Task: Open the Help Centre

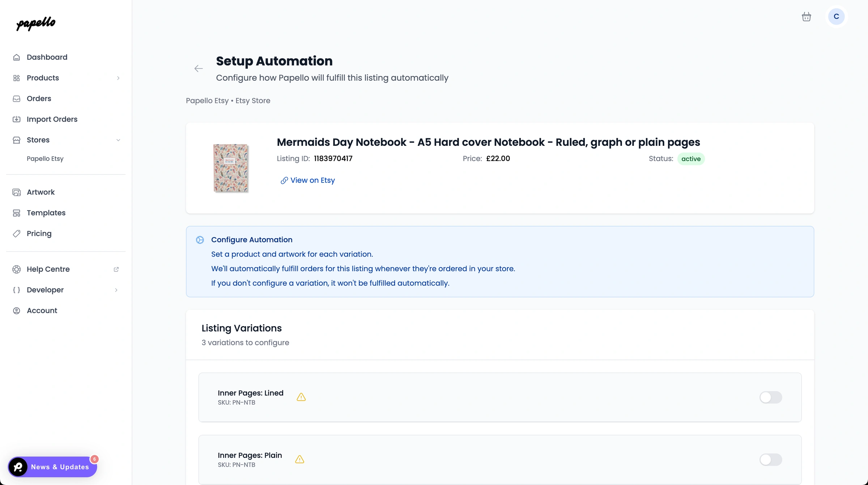Action: [48, 269]
